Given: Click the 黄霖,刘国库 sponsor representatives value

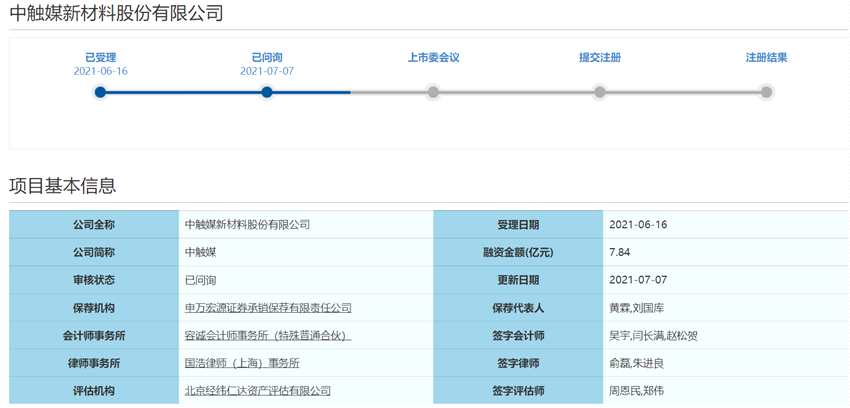Looking at the screenshot, I should [636, 308].
